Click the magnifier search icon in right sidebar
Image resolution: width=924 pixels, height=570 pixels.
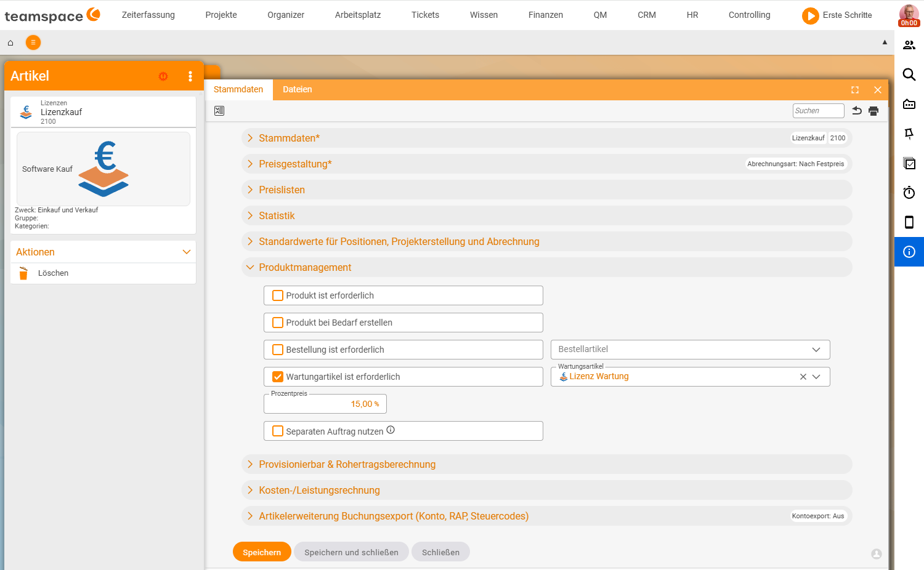(909, 74)
